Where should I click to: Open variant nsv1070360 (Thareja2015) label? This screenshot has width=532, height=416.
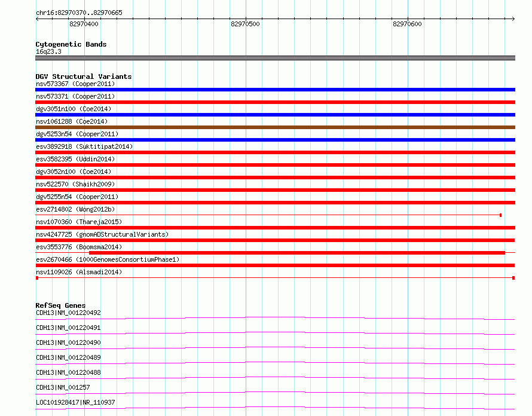coord(79,222)
